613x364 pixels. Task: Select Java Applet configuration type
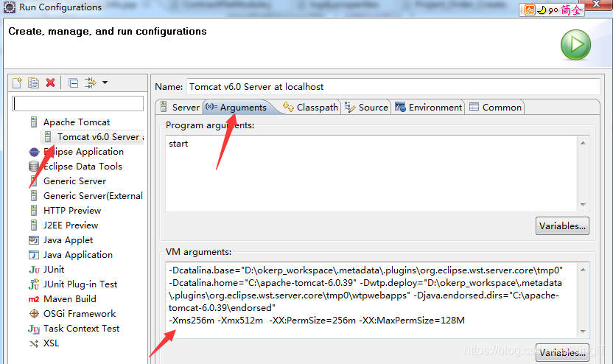(x=69, y=240)
